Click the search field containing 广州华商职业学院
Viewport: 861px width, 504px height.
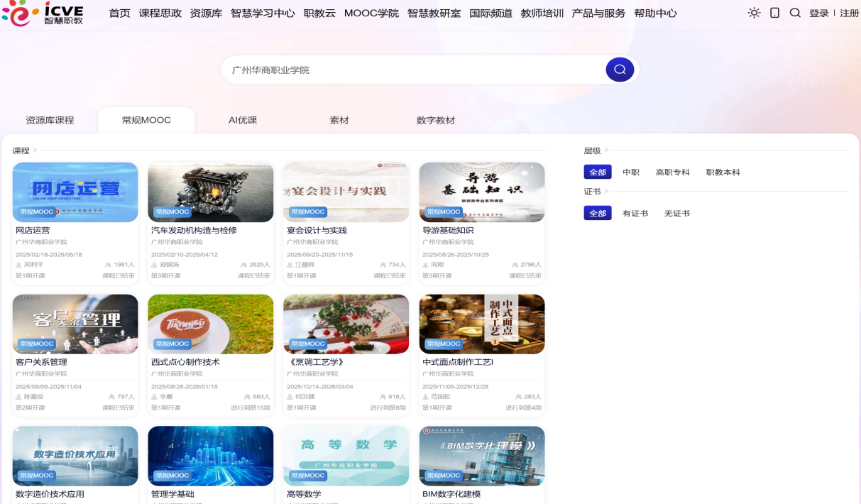click(x=412, y=70)
